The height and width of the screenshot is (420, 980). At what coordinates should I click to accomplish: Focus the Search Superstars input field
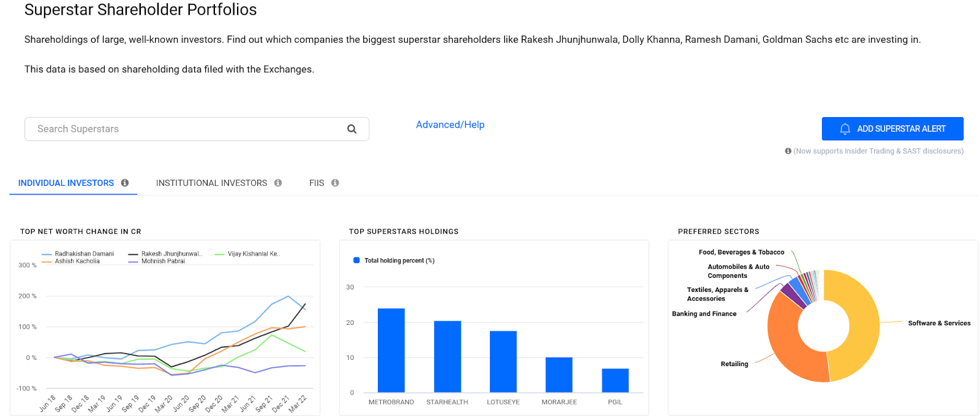click(x=197, y=129)
